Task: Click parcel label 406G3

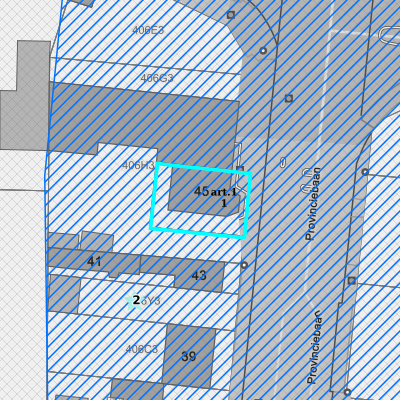Action: [157, 78]
